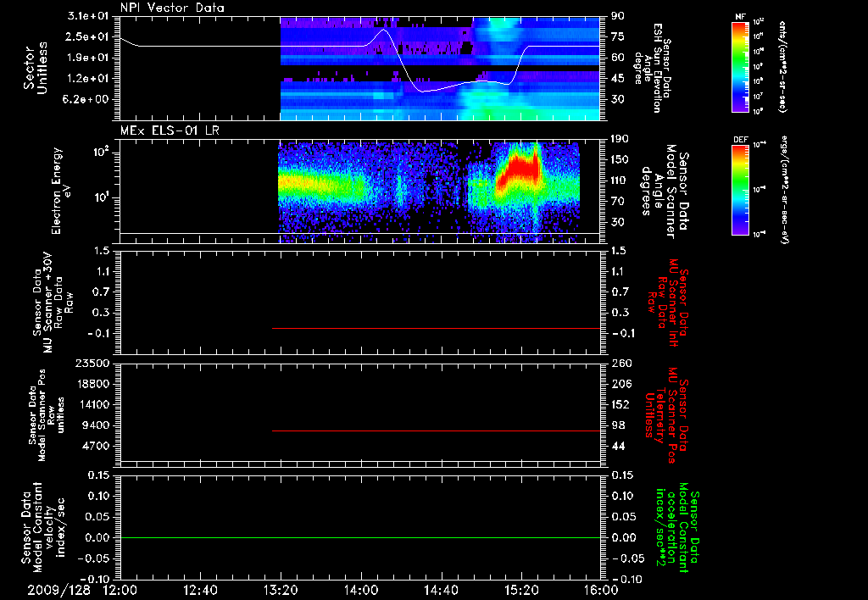Click the 14:40 time axis label

click(441, 590)
